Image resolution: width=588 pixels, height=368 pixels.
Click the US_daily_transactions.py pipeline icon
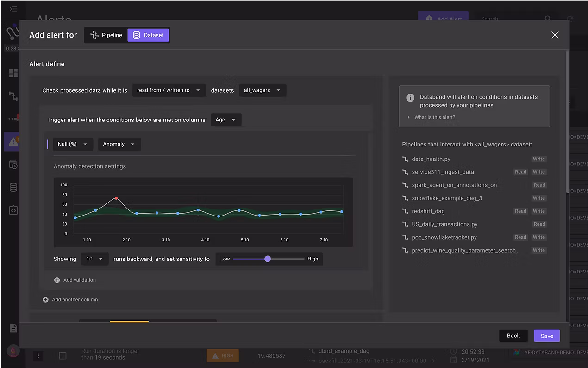[x=405, y=224]
